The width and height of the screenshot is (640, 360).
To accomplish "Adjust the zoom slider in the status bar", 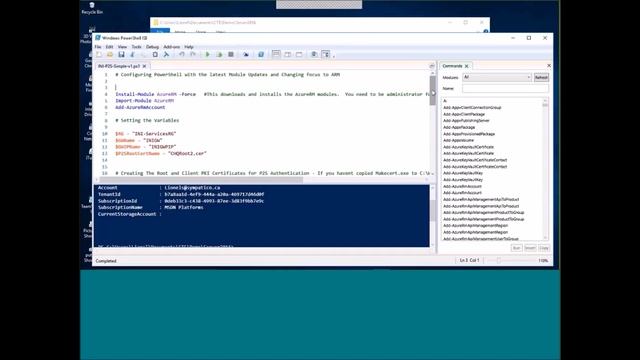I will tap(498, 260).
